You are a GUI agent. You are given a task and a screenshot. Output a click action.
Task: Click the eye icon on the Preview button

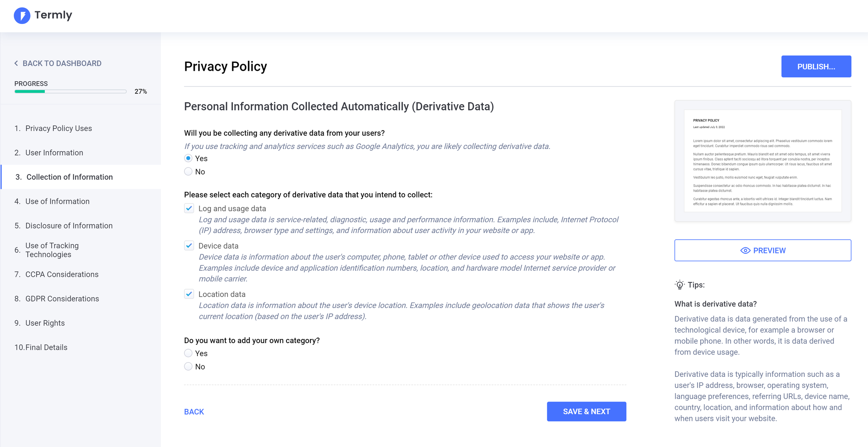745,250
